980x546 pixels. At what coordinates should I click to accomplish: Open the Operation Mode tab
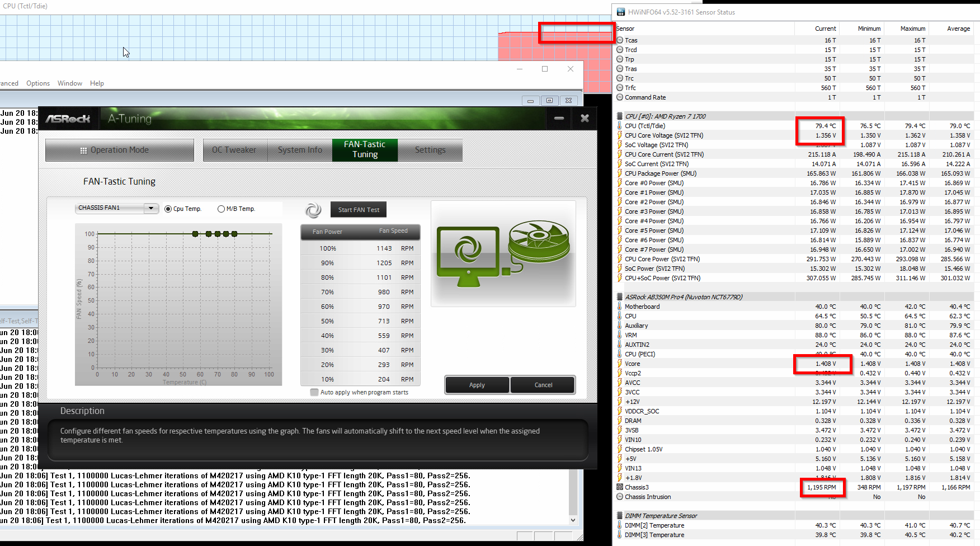coord(120,150)
